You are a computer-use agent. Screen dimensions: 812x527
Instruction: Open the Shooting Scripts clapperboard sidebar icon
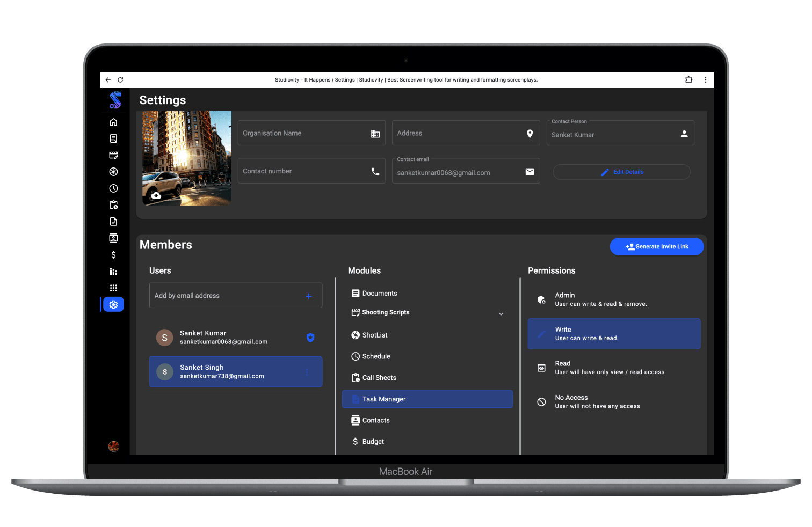click(113, 155)
